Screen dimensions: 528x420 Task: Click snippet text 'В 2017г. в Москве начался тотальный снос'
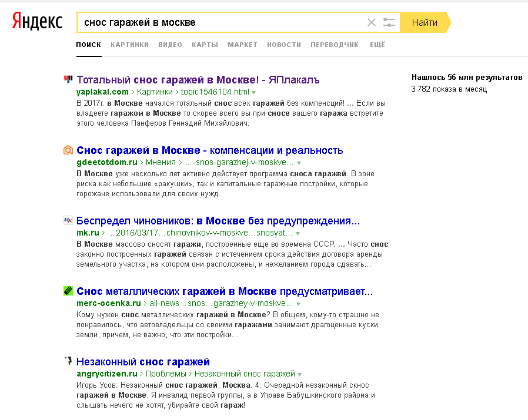coord(155,103)
